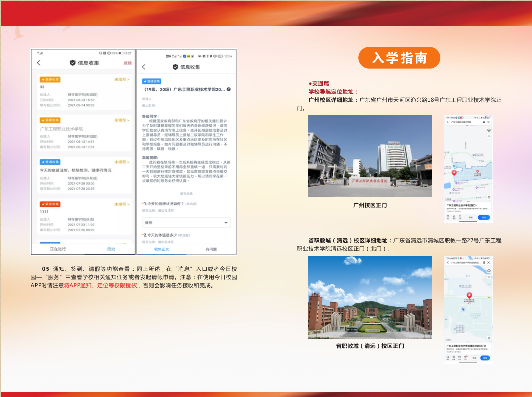Screen dimensions: 532x397
Task: Clear search with X in Guangzhou map
Action: [x=489, y=122]
